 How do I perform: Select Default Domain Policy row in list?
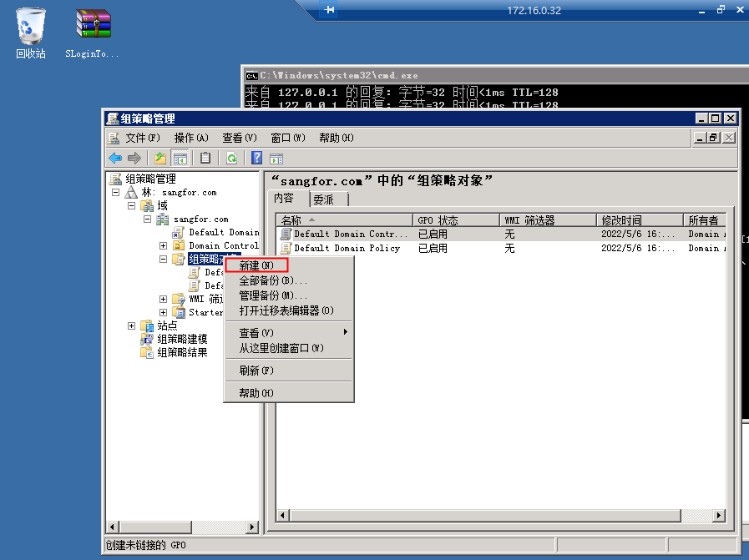(x=347, y=248)
